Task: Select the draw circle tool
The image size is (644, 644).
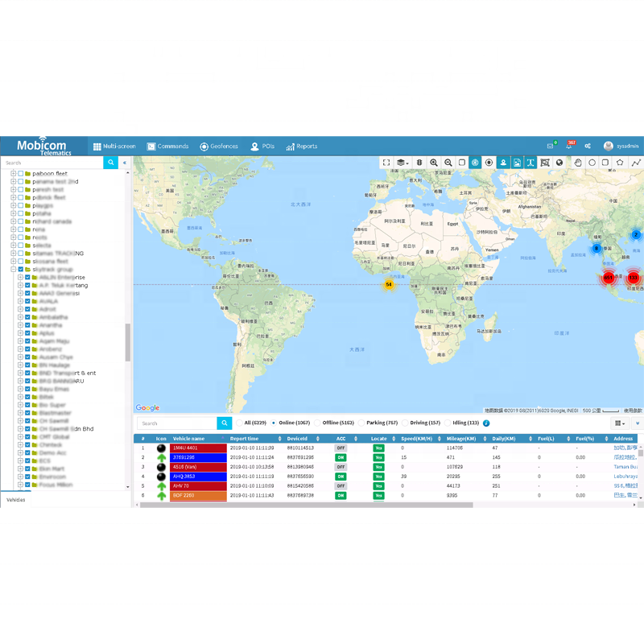Action: pos(592,163)
